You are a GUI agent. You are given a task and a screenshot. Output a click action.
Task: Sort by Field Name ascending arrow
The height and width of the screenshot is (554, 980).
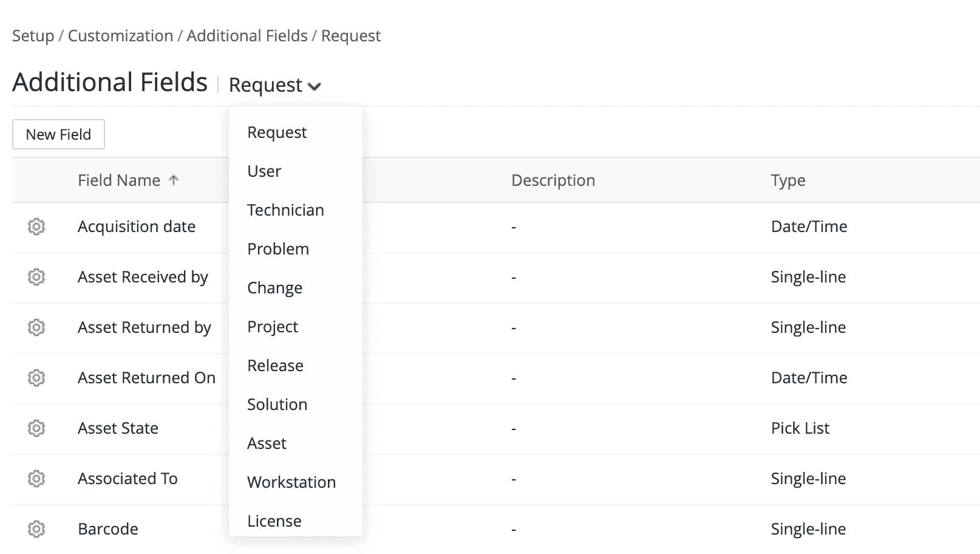(174, 180)
